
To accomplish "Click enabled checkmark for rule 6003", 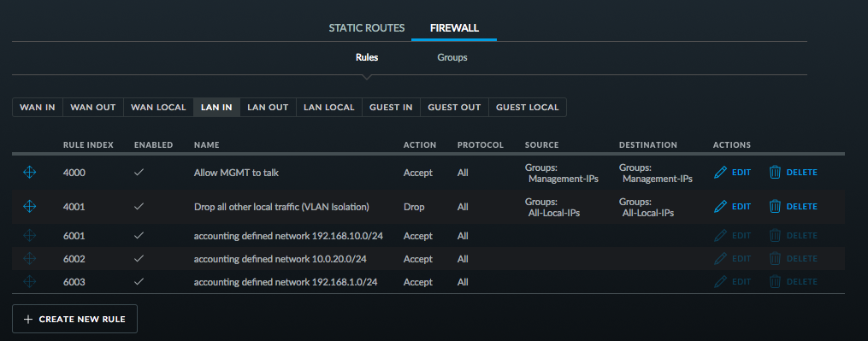I will point(139,282).
